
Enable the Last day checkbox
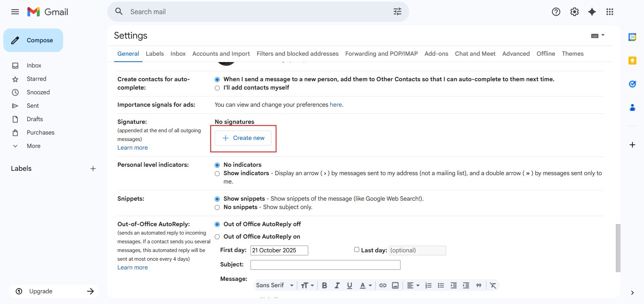[x=357, y=250]
